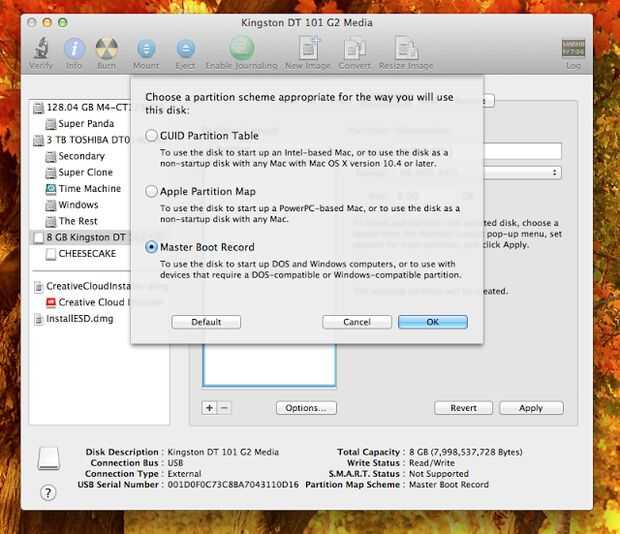
Task: Open the Log toolbar icon
Action: [x=573, y=54]
